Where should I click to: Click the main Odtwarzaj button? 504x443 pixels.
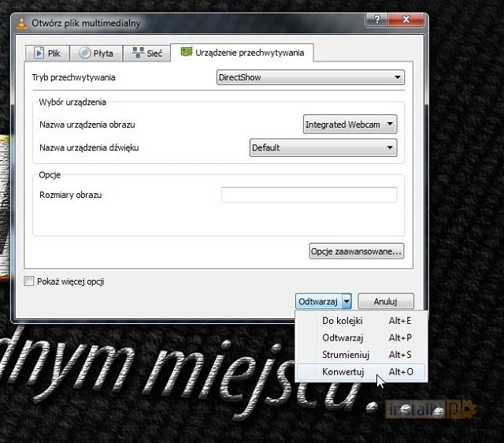pyautogui.click(x=318, y=301)
